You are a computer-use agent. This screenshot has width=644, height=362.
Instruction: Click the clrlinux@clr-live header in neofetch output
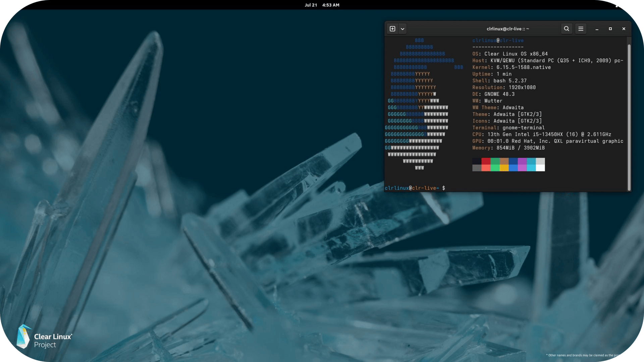tap(498, 41)
